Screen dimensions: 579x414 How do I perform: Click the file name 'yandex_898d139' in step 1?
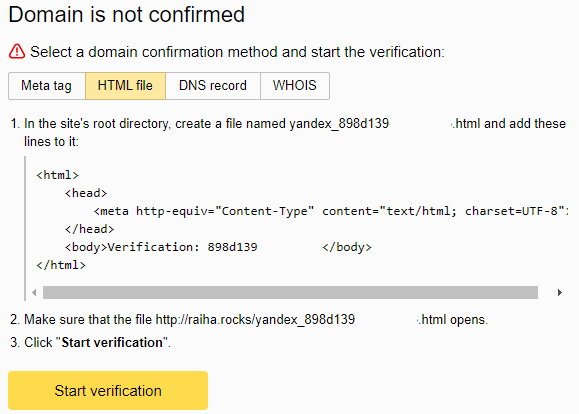tap(339, 123)
